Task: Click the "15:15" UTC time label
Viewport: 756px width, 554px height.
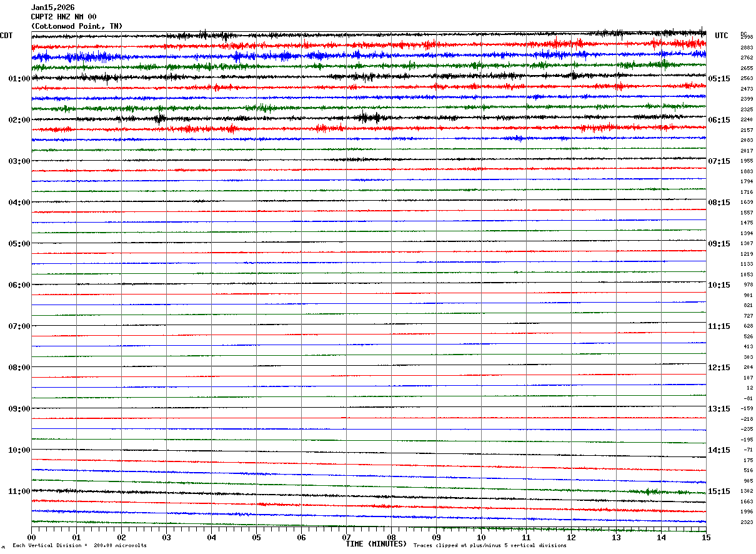Action: click(719, 491)
